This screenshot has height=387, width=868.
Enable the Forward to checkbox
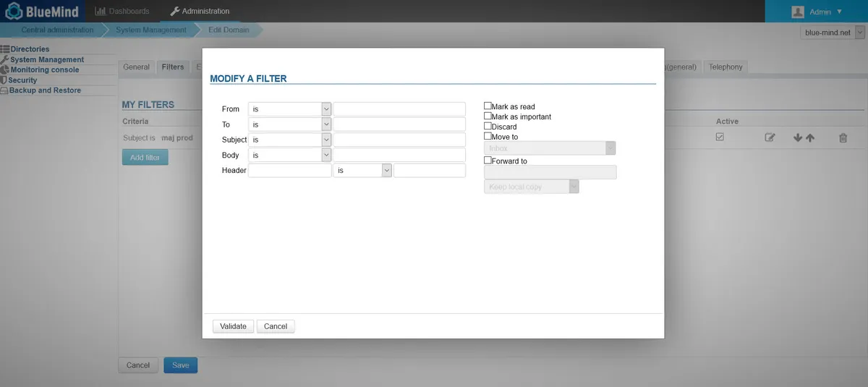pyautogui.click(x=488, y=161)
